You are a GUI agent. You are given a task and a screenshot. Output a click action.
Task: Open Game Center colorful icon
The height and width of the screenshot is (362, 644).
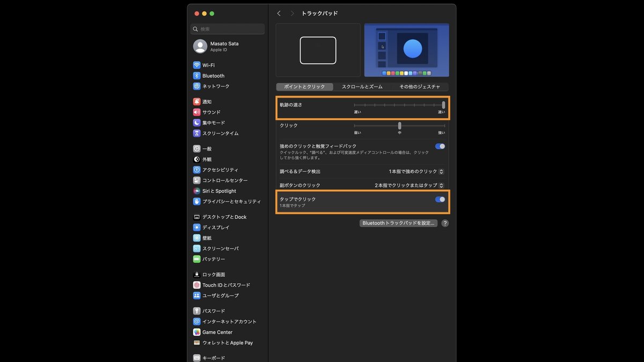(x=197, y=332)
